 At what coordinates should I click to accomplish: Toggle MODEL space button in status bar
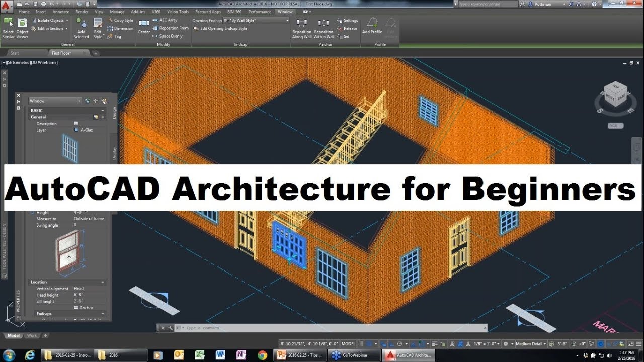[x=348, y=344]
